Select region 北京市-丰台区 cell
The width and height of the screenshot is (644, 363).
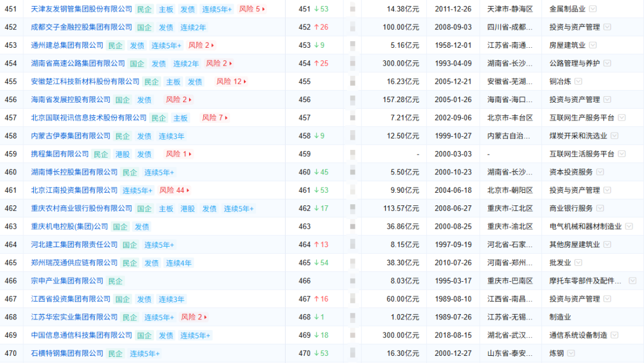pos(510,118)
